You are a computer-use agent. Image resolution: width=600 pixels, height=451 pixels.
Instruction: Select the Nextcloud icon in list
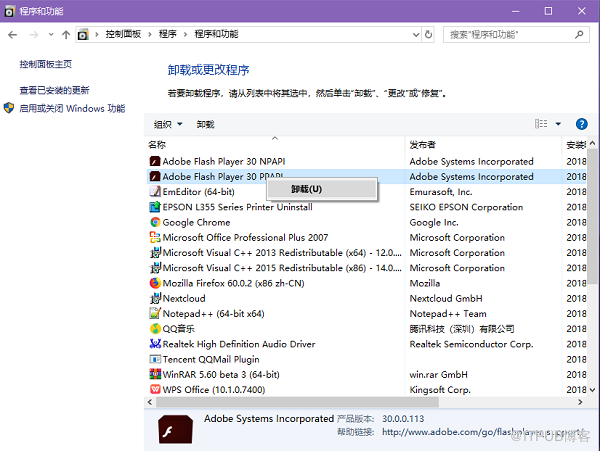155,298
